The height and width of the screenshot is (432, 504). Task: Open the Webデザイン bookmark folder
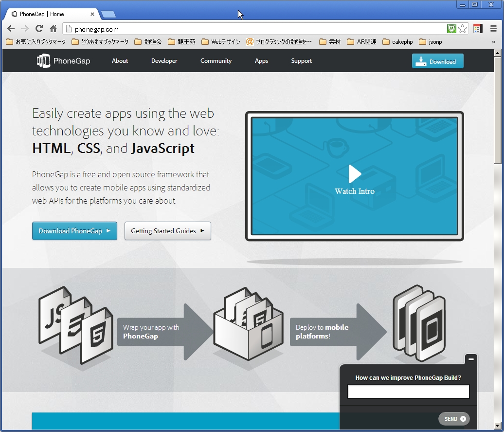pos(221,42)
